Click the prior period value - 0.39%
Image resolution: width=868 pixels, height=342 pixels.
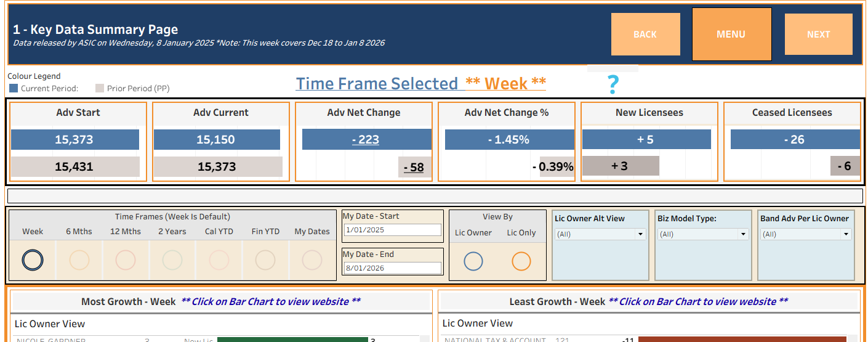tap(553, 167)
